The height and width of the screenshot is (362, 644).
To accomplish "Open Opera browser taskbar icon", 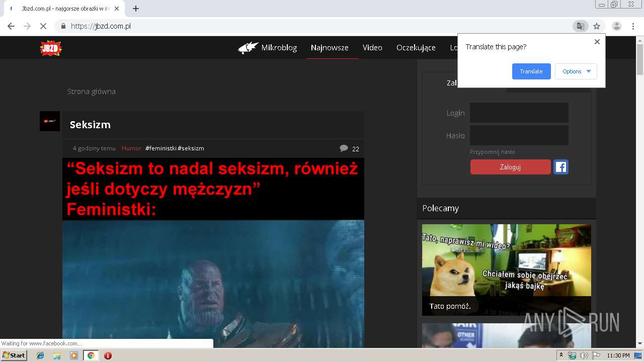I will 108,355.
